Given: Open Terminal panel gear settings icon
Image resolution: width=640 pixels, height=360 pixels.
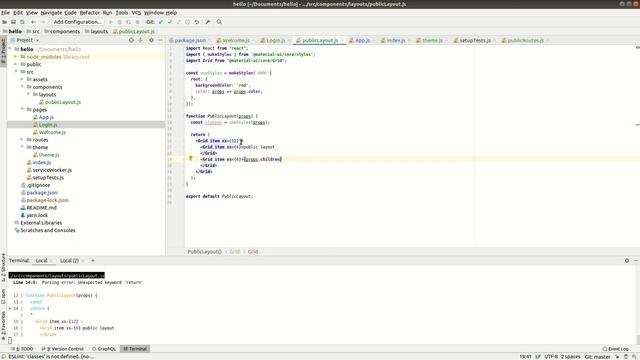Looking at the screenshot, I should tap(627, 260).
